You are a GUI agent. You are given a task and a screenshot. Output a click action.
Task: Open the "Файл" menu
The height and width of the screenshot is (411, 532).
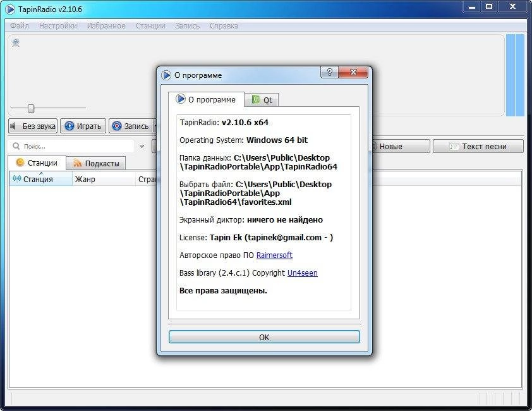pyautogui.click(x=20, y=26)
